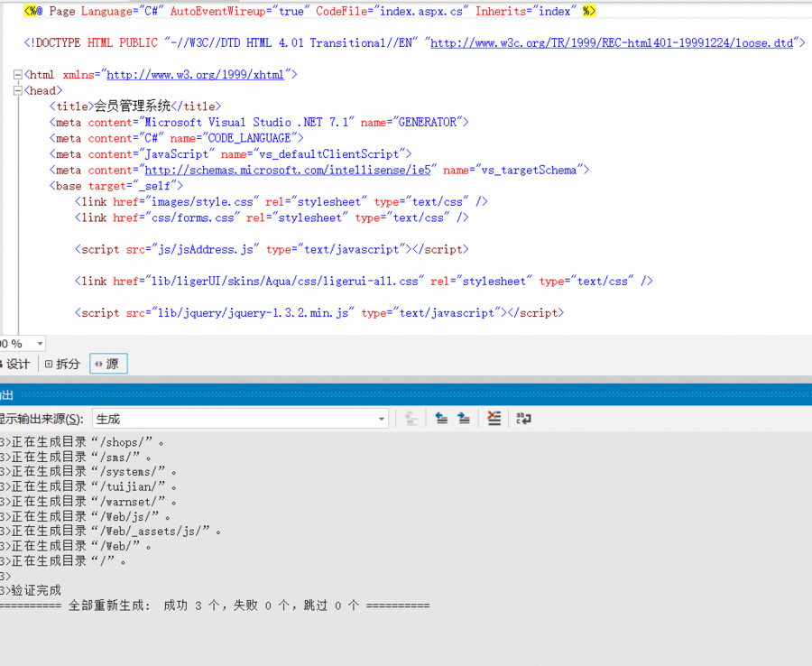Switch to the 拆分 view tab

pos(62,364)
